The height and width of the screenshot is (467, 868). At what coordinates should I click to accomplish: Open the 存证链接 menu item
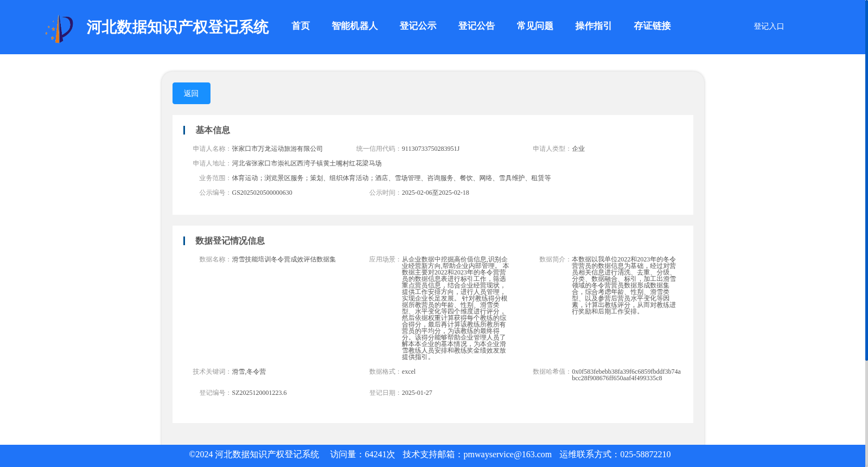coord(652,26)
